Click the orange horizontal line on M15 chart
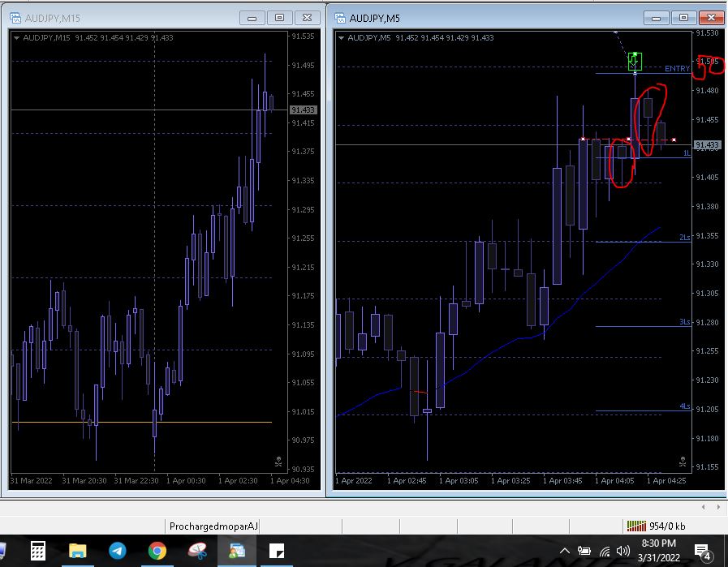 tap(142, 423)
